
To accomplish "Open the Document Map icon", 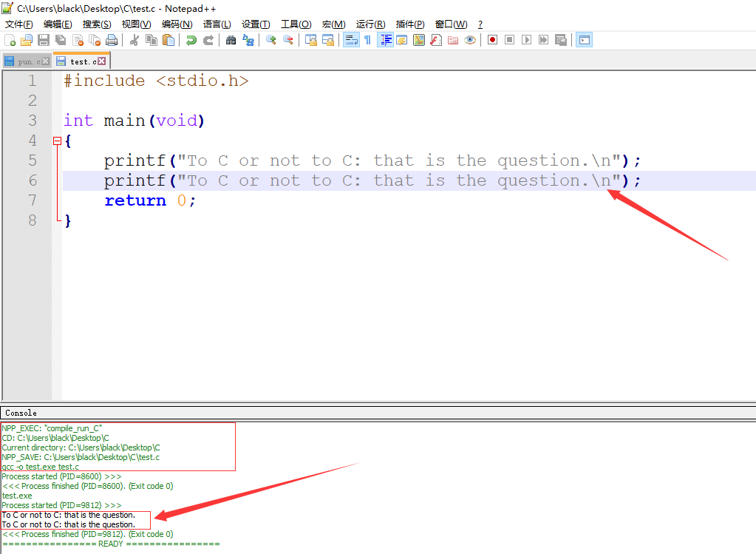I will click(x=419, y=40).
